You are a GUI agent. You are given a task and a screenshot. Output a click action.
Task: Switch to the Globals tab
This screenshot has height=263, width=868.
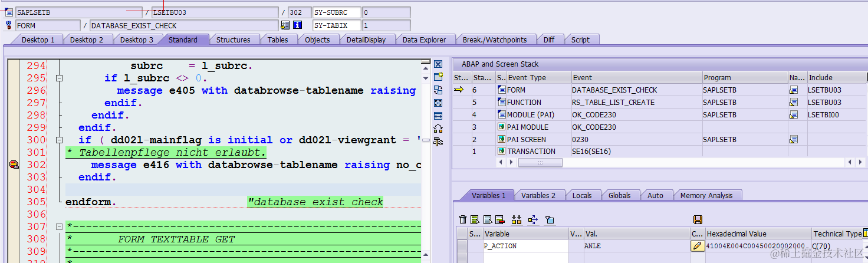[620, 195]
